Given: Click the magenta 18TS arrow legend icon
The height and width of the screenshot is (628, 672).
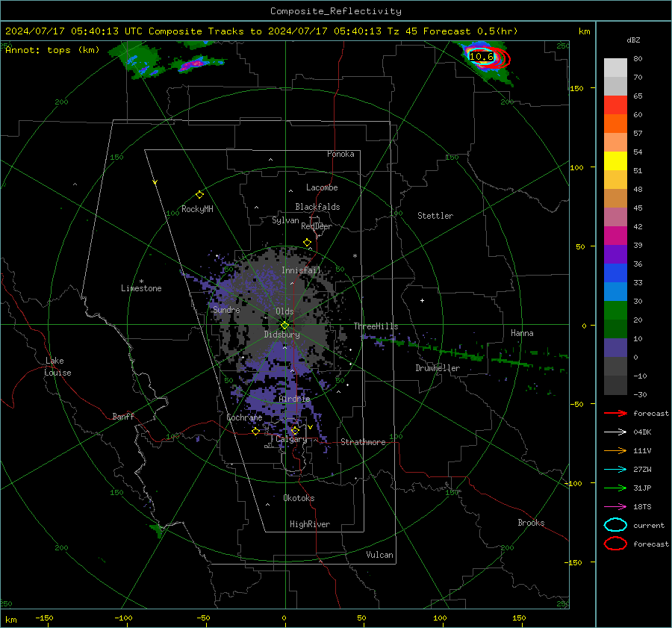Looking at the screenshot, I should [615, 507].
